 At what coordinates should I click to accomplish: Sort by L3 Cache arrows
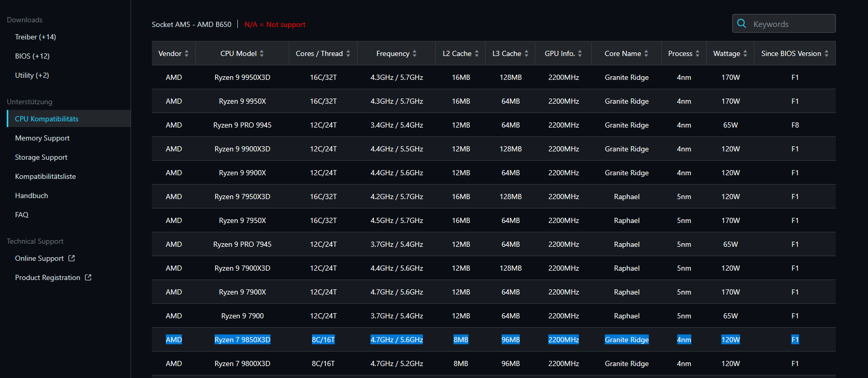point(527,53)
